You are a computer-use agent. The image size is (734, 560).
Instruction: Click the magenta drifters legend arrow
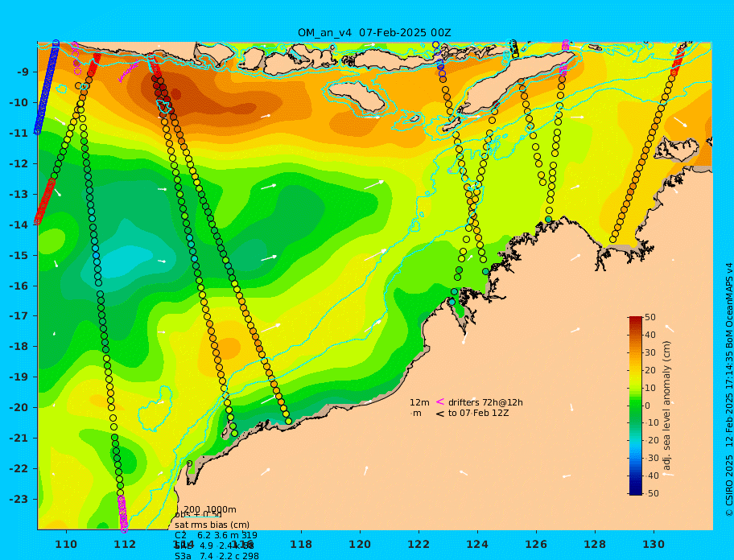(440, 401)
